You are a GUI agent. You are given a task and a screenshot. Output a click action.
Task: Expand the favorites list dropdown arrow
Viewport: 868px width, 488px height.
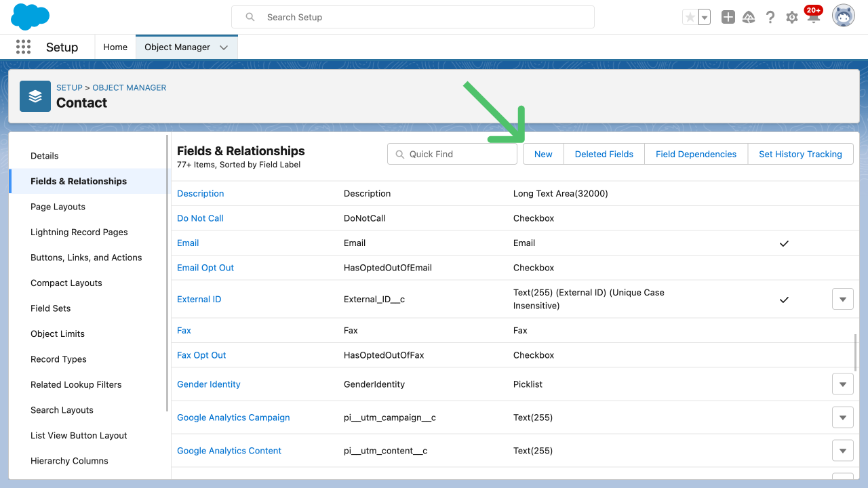[705, 18]
